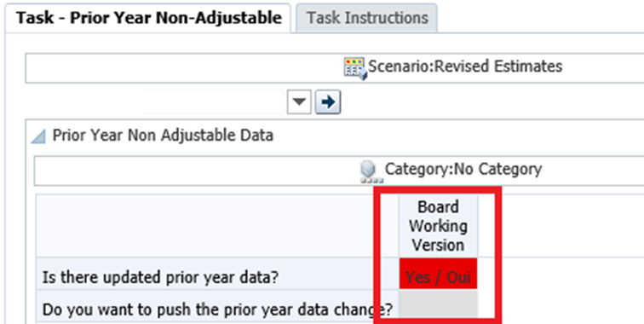Click the red Yes / Oui cell
644x324 pixels.
point(438,274)
